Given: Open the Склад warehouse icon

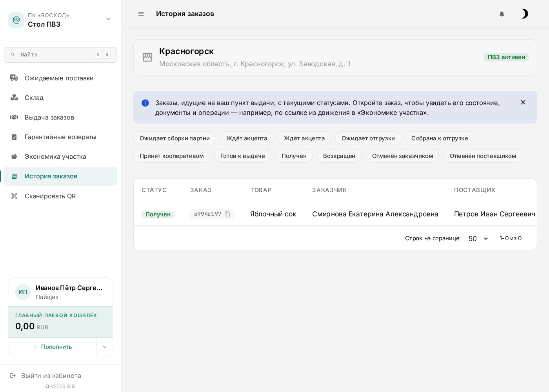Looking at the screenshot, I should 14,98.
